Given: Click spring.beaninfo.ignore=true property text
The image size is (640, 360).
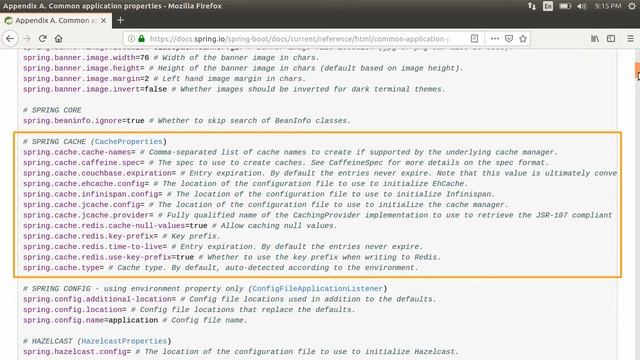Looking at the screenshot, I should [x=83, y=121].
